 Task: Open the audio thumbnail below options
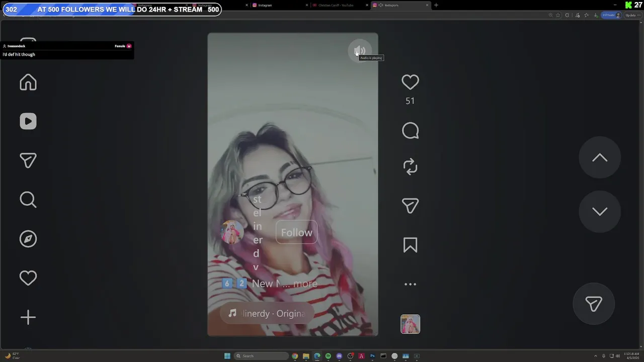(x=410, y=324)
